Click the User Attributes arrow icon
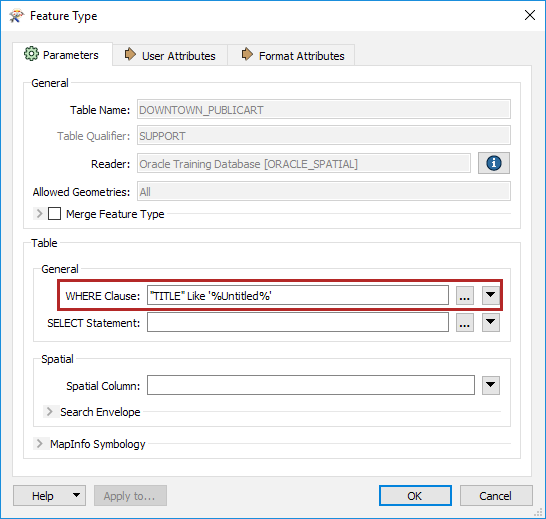The width and height of the screenshot is (546, 519). [x=130, y=54]
